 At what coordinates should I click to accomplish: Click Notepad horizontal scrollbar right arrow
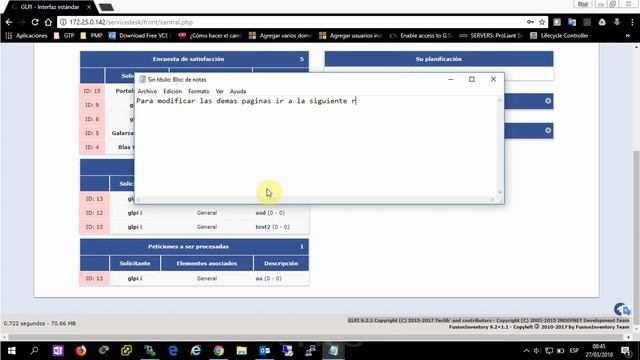(493, 200)
